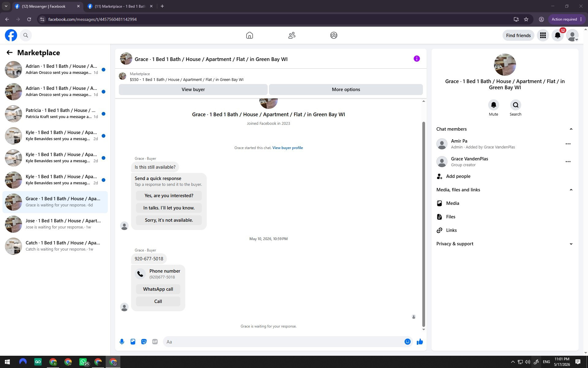Open a new browser tab
Viewport: 588px width, 368px height.
coord(162,6)
